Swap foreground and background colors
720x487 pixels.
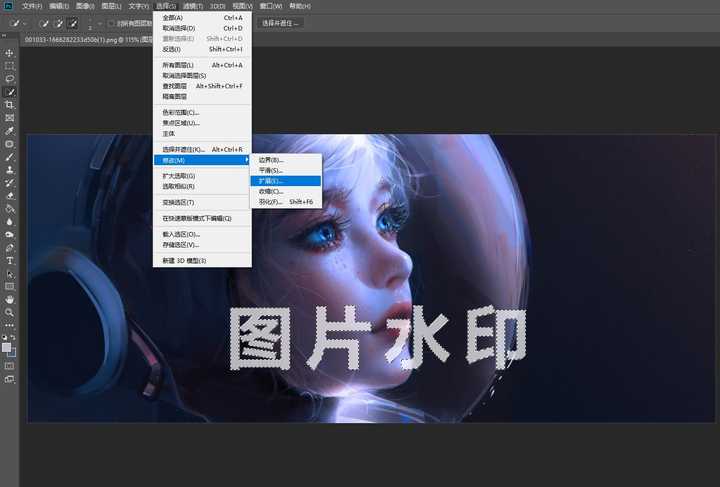[13, 337]
